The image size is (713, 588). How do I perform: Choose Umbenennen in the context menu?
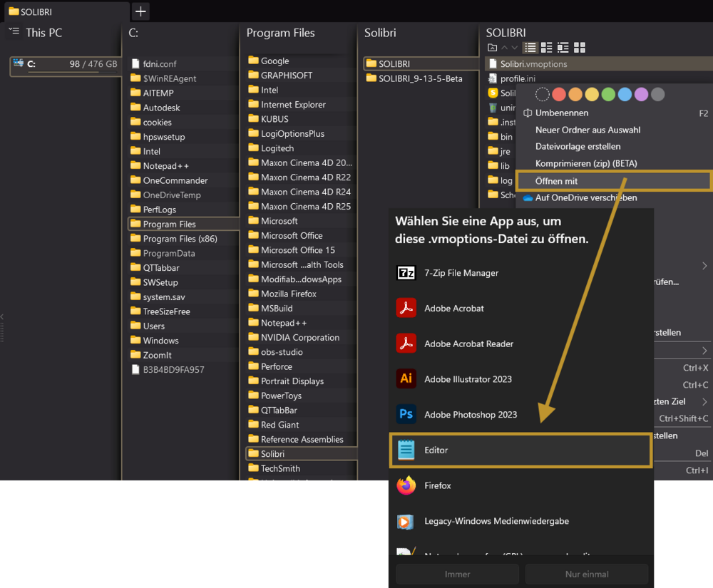point(615,113)
